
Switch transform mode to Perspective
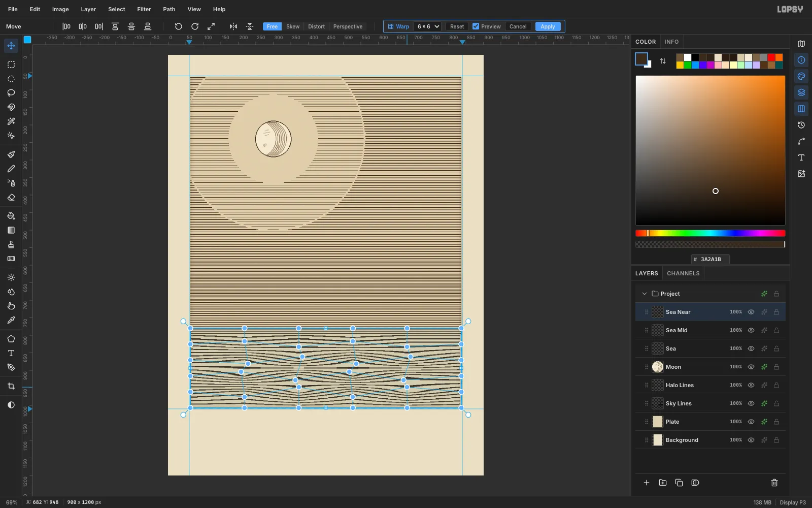[x=348, y=26]
